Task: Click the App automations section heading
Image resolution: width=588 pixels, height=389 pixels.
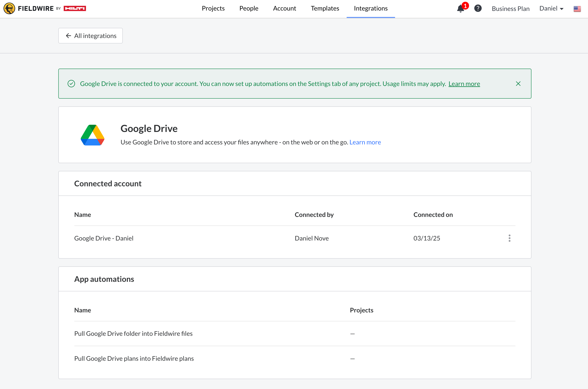Action: coord(104,279)
